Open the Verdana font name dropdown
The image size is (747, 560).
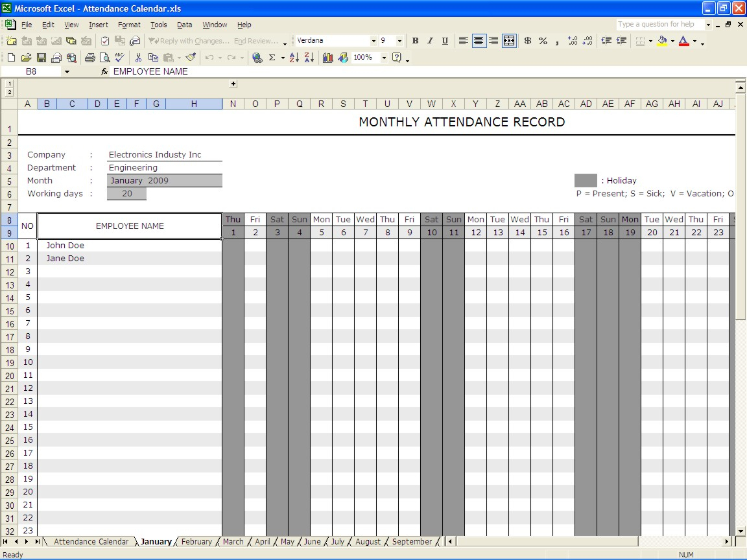coord(373,41)
